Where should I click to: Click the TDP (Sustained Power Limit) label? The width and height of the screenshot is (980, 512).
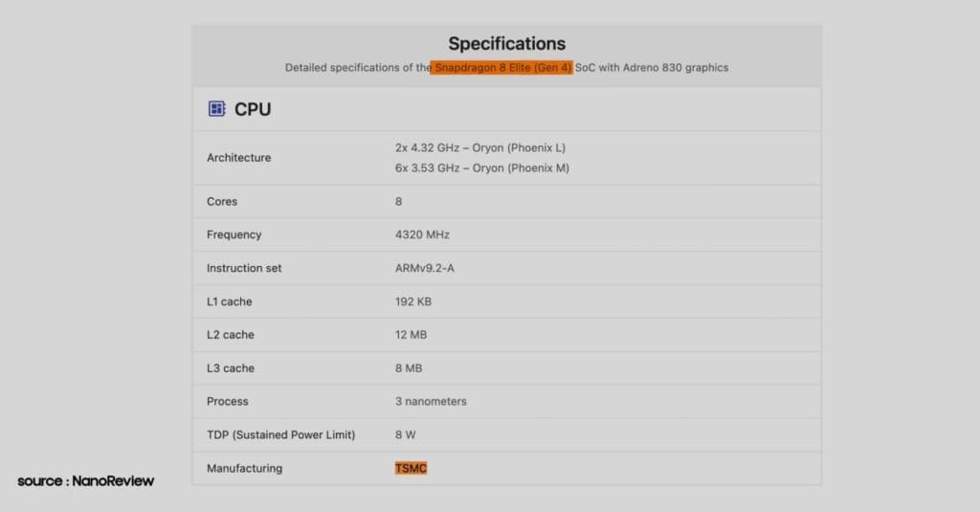coord(280,435)
